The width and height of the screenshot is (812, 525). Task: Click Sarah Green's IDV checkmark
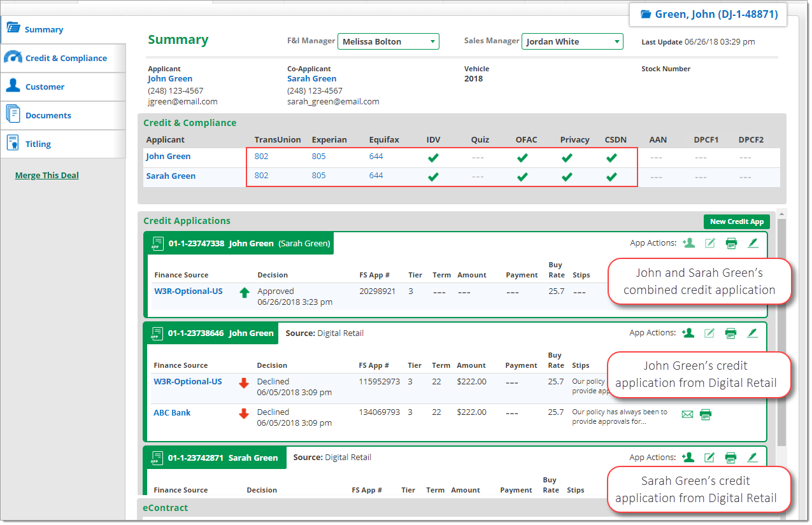[x=433, y=177]
